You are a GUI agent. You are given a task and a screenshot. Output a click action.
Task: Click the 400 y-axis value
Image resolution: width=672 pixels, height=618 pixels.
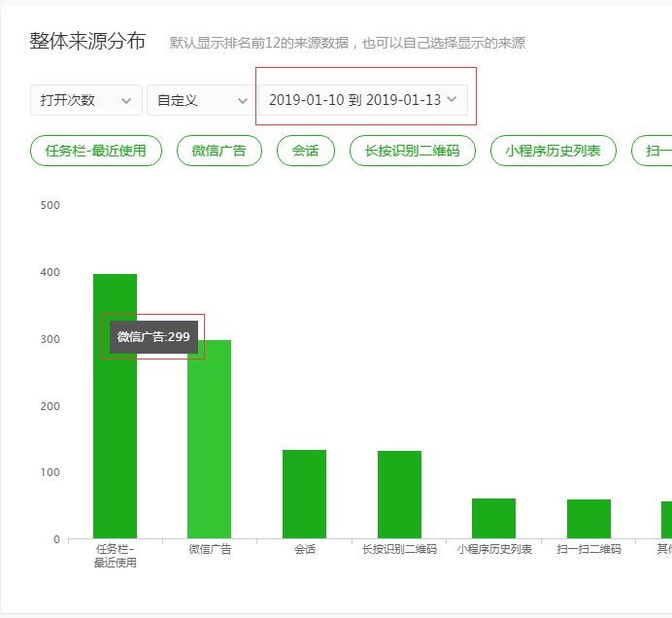coord(50,272)
